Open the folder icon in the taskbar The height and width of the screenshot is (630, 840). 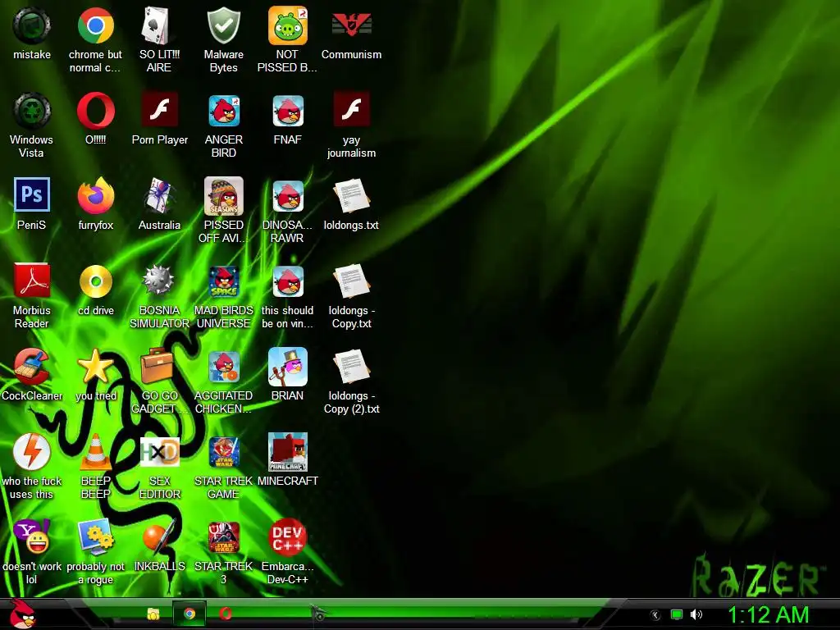coord(153,614)
